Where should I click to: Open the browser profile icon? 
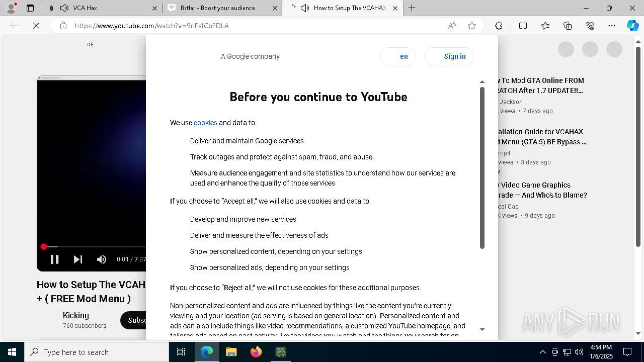(11, 8)
